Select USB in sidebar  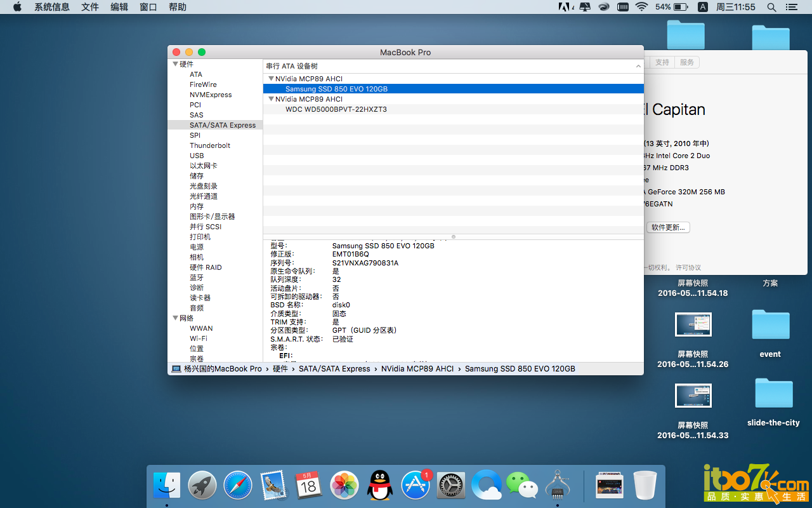[197, 156]
